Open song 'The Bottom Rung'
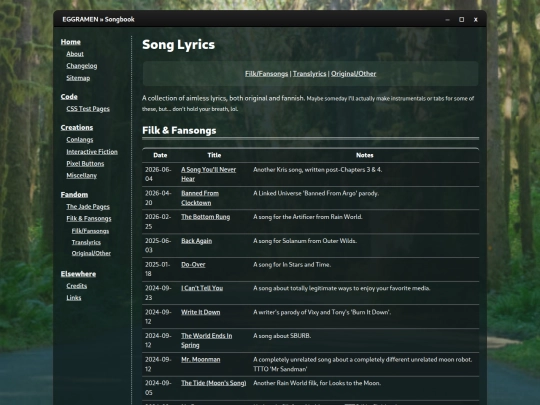The image size is (540, 405). click(x=206, y=217)
